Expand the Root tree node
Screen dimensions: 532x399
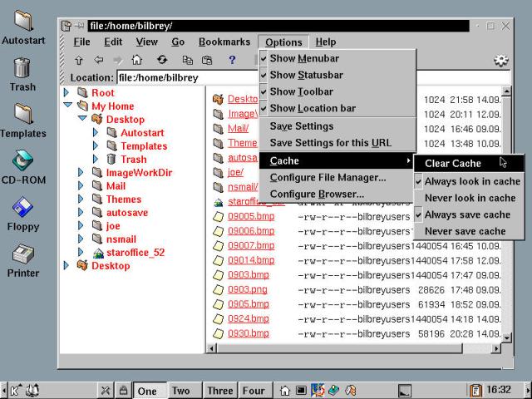67,93
